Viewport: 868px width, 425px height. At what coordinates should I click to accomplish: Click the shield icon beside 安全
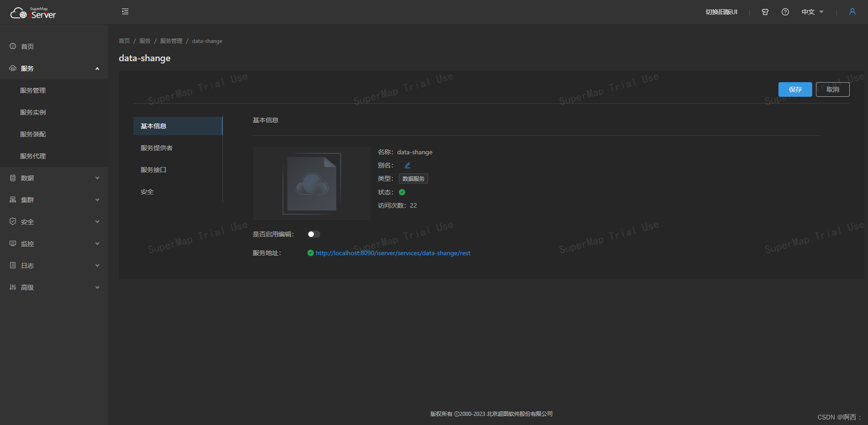coord(13,221)
